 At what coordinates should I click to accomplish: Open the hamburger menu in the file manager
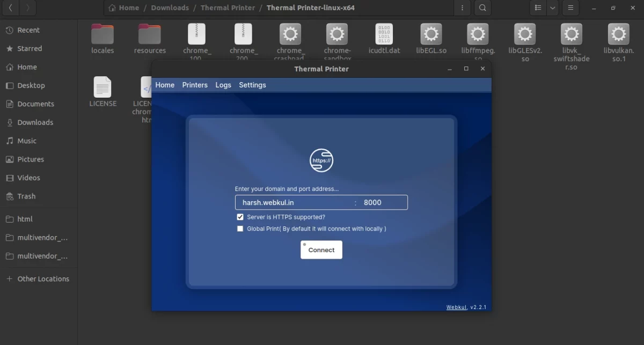point(570,8)
